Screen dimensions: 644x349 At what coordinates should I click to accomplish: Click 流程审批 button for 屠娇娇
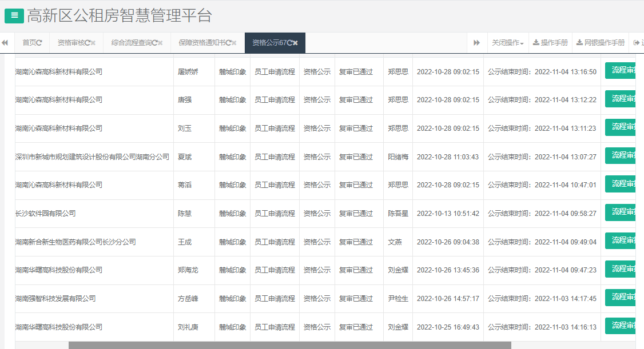(x=623, y=71)
